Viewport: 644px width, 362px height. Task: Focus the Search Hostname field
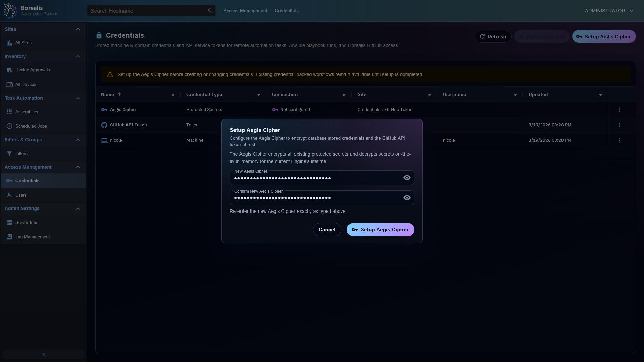[x=151, y=11]
